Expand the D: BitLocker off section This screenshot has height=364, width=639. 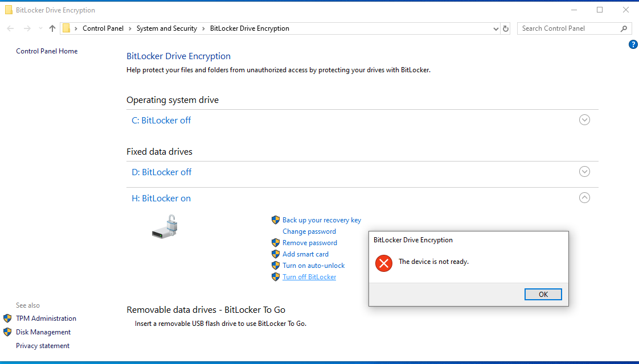(584, 171)
